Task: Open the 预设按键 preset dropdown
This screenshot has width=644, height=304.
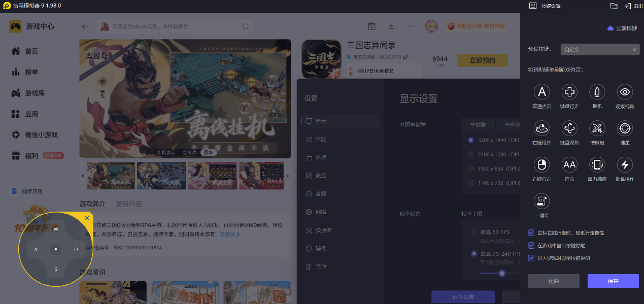Action: pyautogui.click(x=600, y=49)
